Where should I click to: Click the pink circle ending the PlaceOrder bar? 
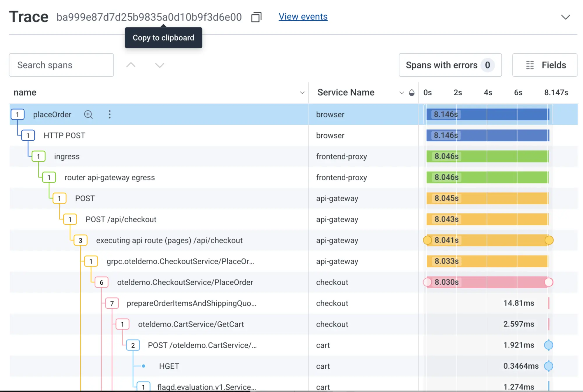[x=549, y=282]
